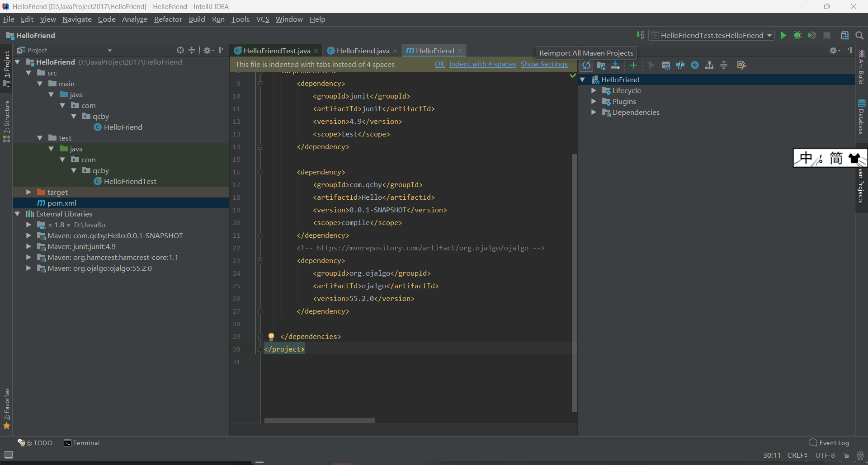
Task: Toggle Z: Structure side panel
Action: click(x=6, y=121)
